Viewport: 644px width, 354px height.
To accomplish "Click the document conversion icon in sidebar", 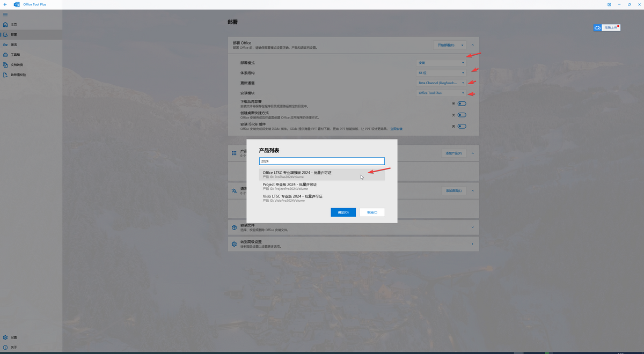I will 5,65.
